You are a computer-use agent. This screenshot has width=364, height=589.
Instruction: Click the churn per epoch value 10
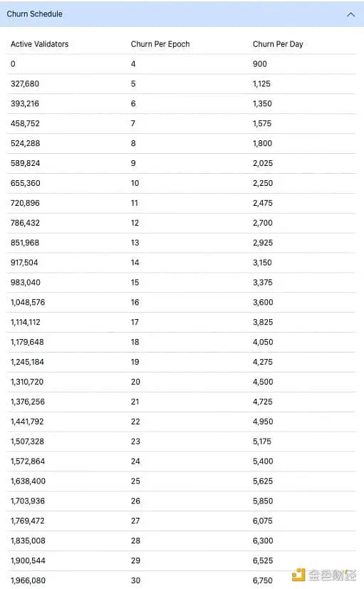coord(135,183)
